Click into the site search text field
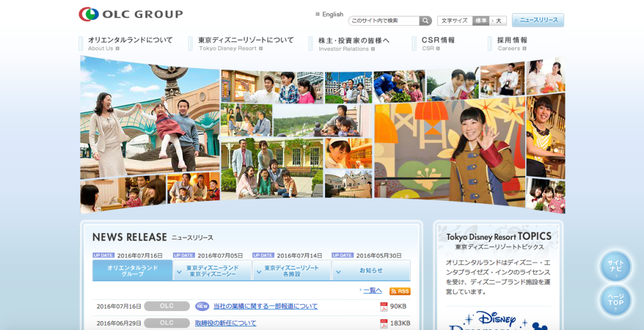This screenshot has width=644, height=330. (x=384, y=21)
